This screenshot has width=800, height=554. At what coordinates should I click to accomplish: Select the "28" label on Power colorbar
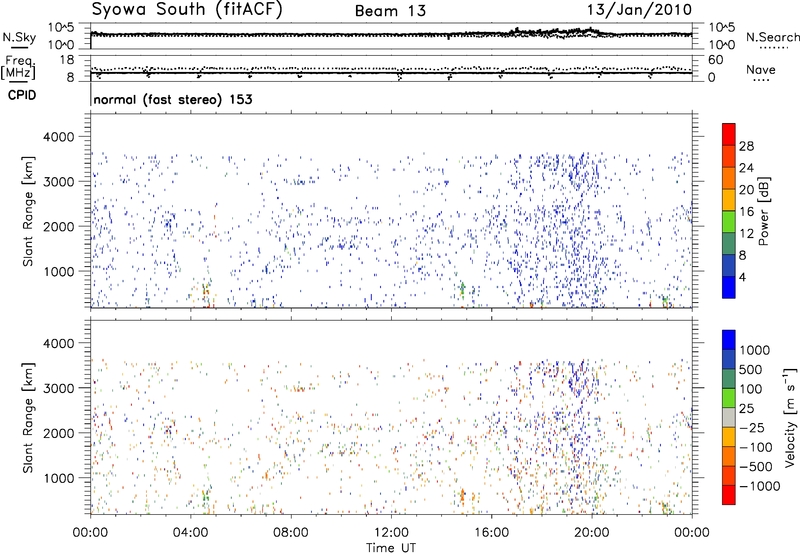point(746,146)
